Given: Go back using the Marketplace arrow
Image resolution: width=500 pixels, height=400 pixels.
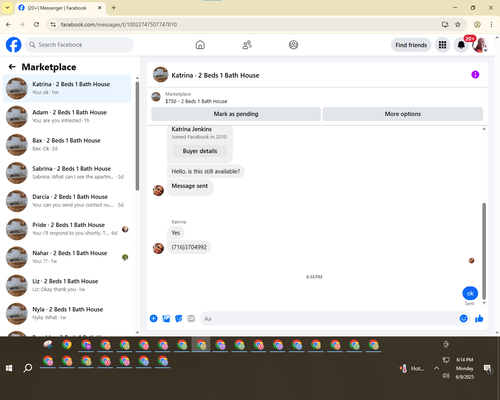Looking at the screenshot, I should (12, 67).
